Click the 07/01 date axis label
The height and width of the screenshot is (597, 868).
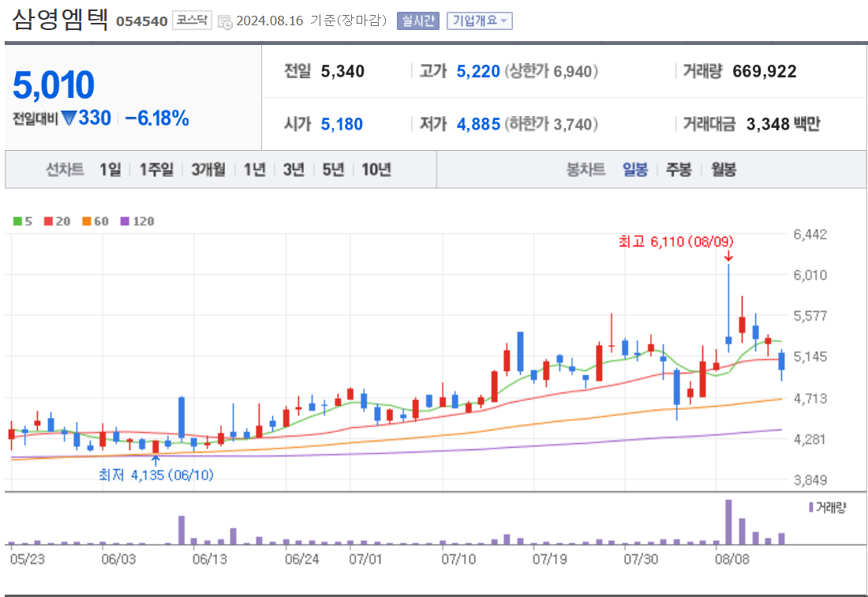tap(365, 559)
